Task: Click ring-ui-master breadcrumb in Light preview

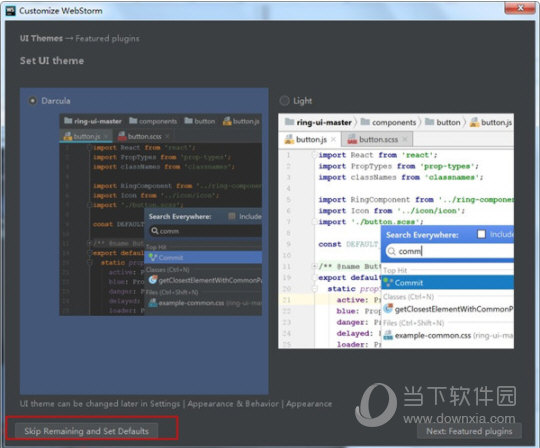Action: pyautogui.click(x=319, y=122)
